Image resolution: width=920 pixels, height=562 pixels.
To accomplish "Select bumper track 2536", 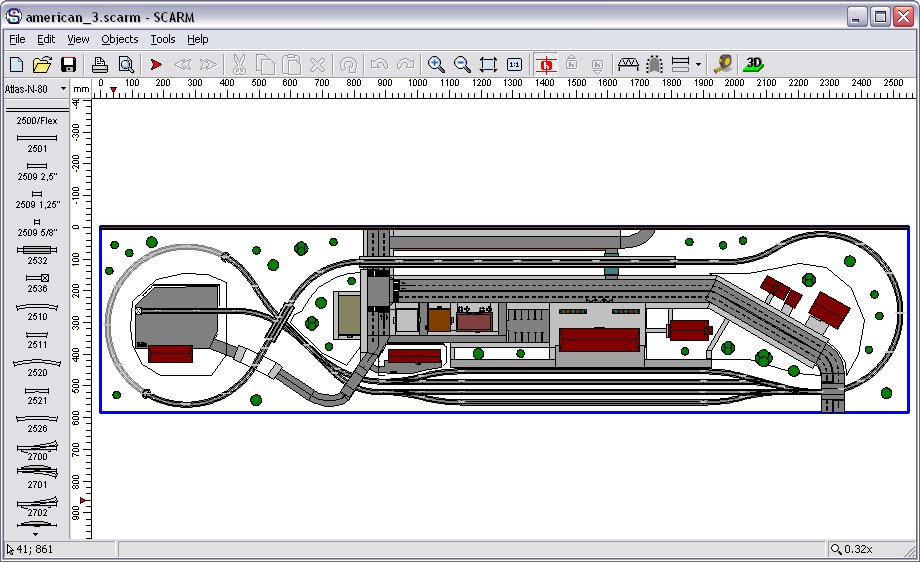I will click(x=37, y=283).
